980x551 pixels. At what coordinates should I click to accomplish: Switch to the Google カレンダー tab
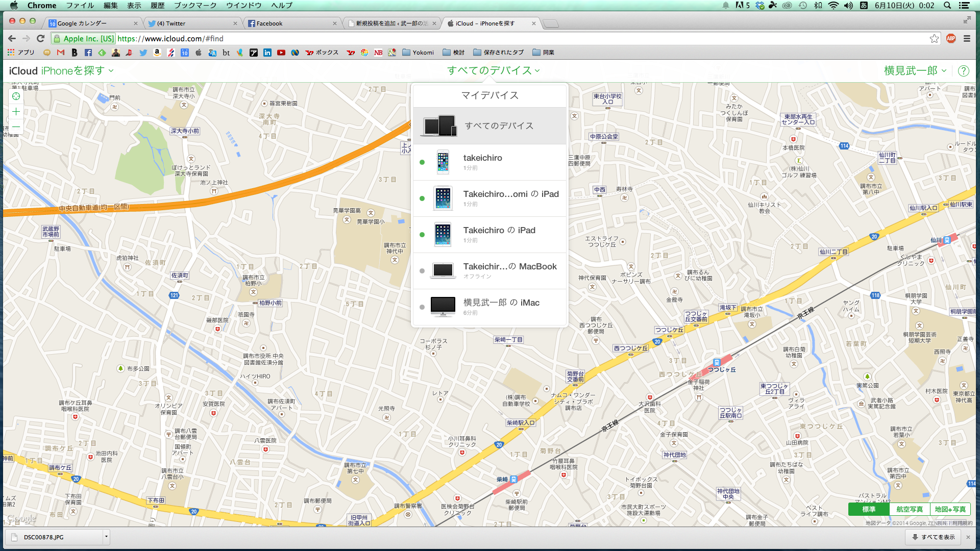92,23
